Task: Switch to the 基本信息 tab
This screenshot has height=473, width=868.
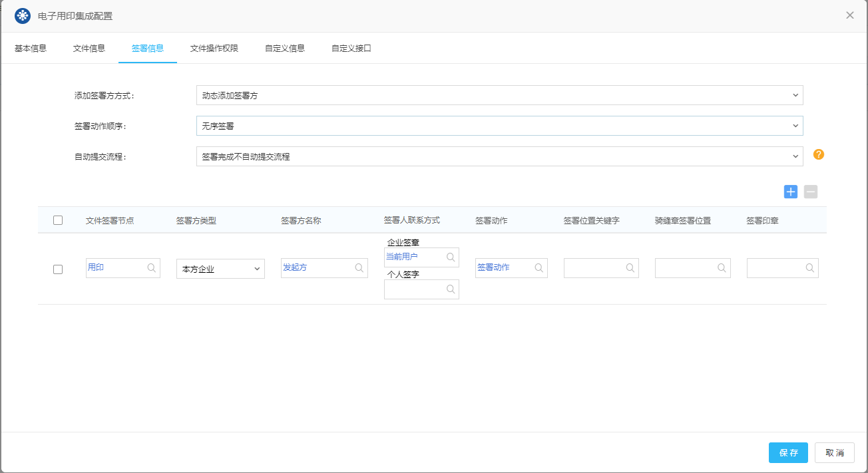Action: pyautogui.click(x=31, y=49)
